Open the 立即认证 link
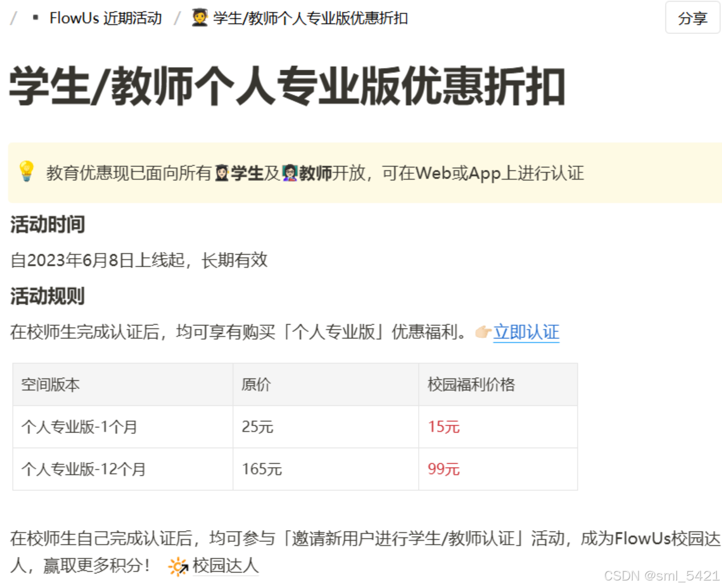722x588 pixels. coord(526,332)
